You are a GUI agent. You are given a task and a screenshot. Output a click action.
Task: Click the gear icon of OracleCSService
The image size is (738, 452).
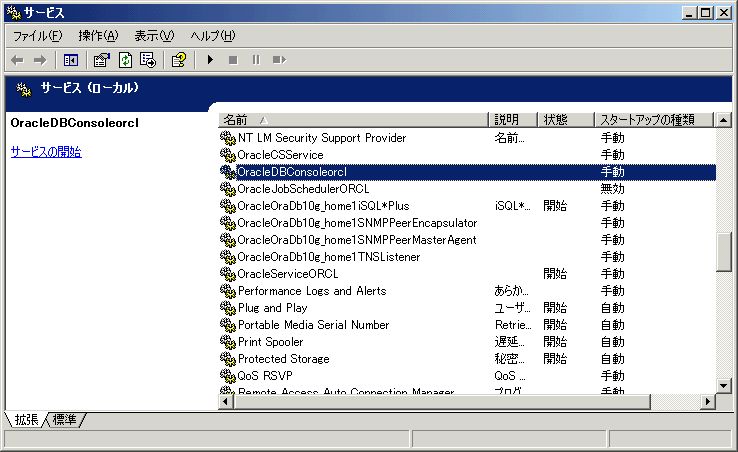click(228, 155)
